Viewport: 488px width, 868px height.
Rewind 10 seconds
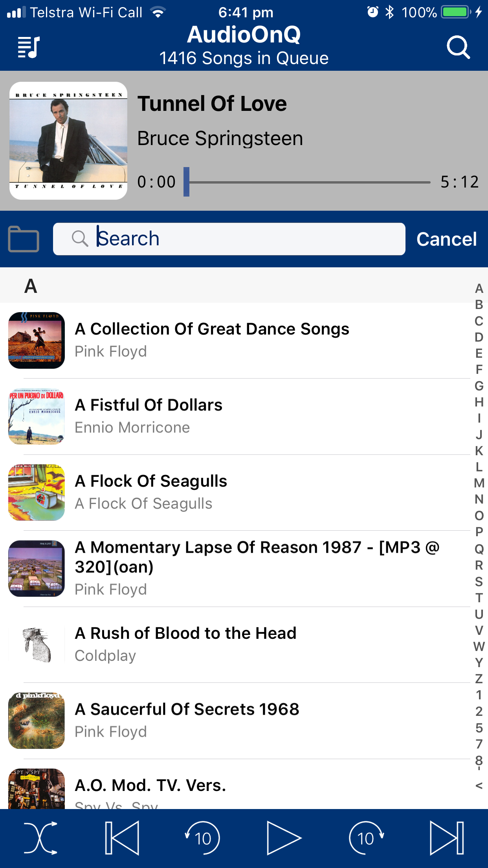(x=203, y=838)
